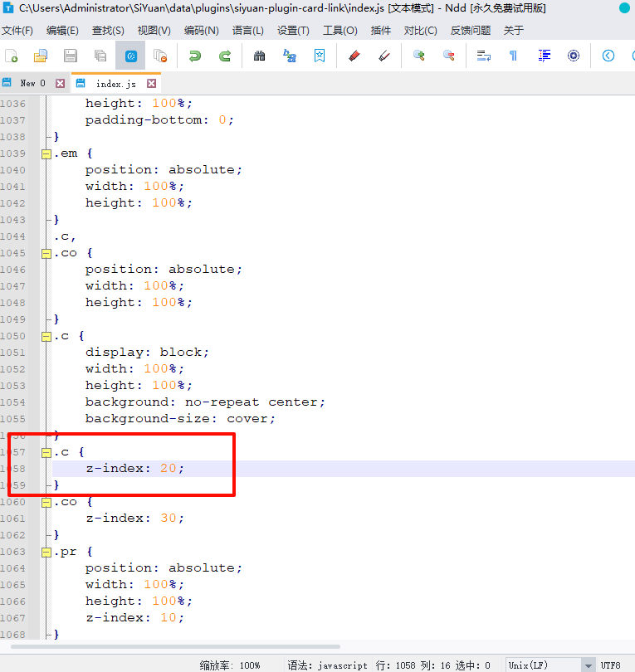This screenshot has width=635, height=672.
Task: Open Find with the binoculars icon
Action: 259,56
